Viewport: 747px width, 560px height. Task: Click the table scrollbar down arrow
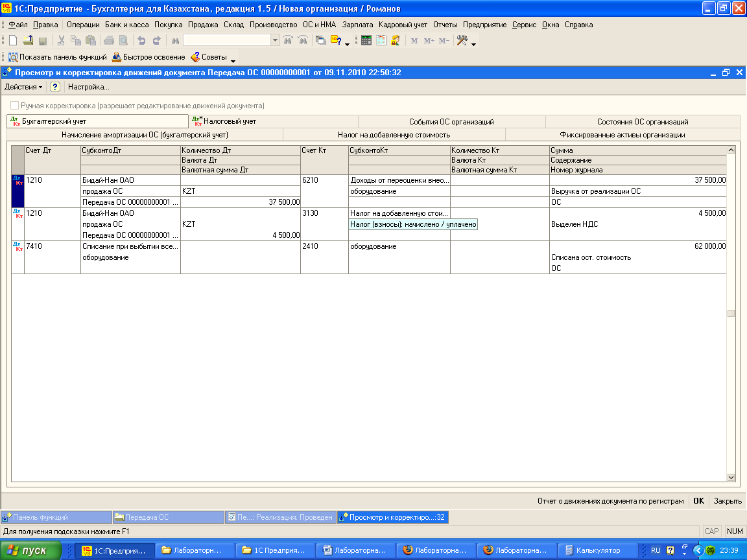[x=731, y=477]
